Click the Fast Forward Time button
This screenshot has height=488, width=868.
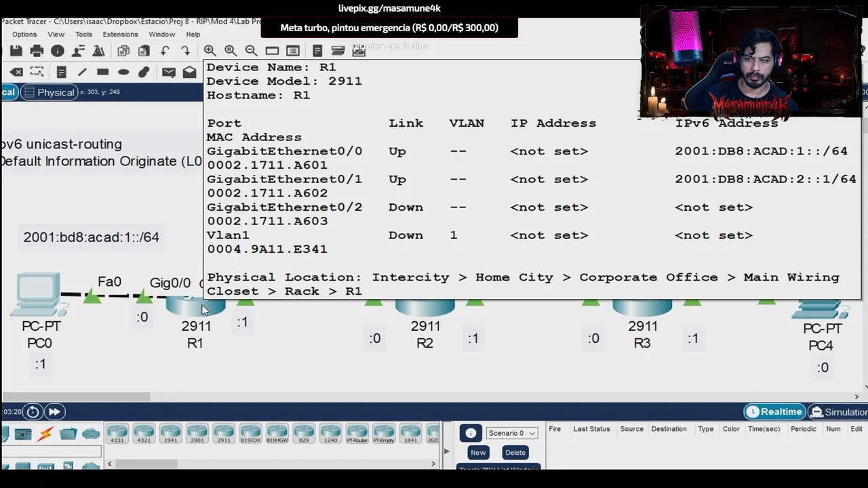(x=54, y=411)
